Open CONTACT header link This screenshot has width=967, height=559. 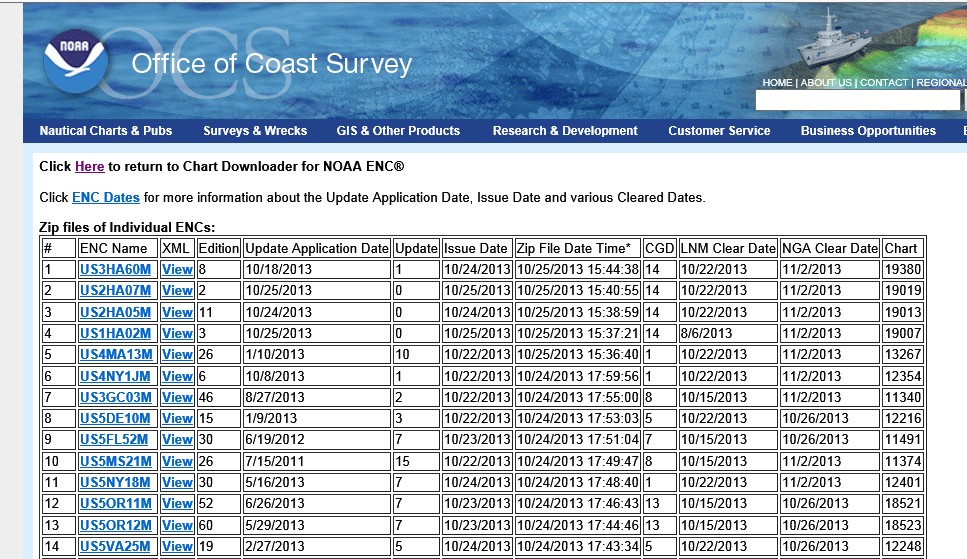884,83
